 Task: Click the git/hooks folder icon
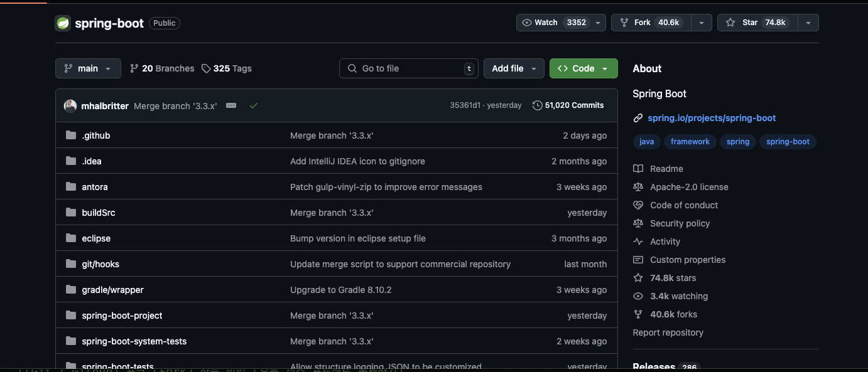pyautogui.click(x=70, y=264)
